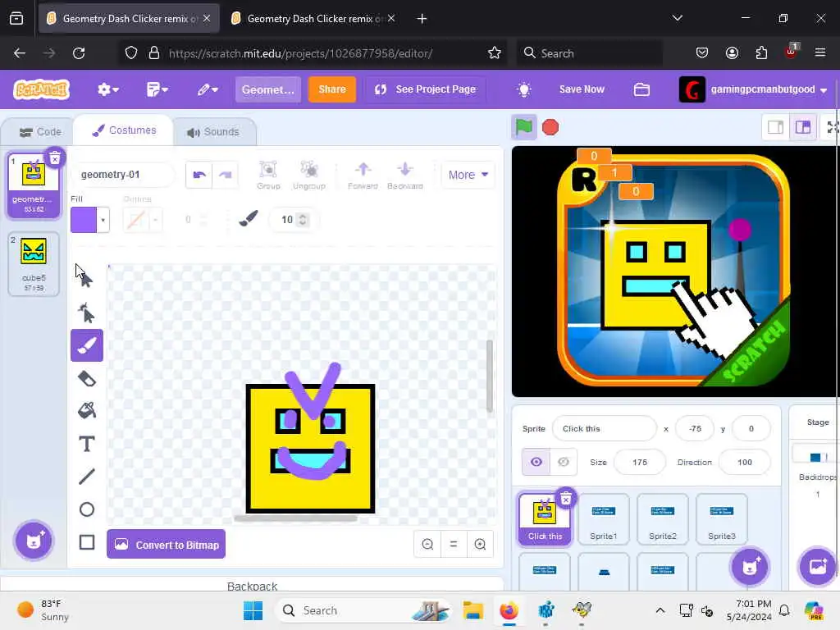This screenshot has height=630, width=840.
Task: Select the Fill bucket tool
Action: click(x=87, y=411)
